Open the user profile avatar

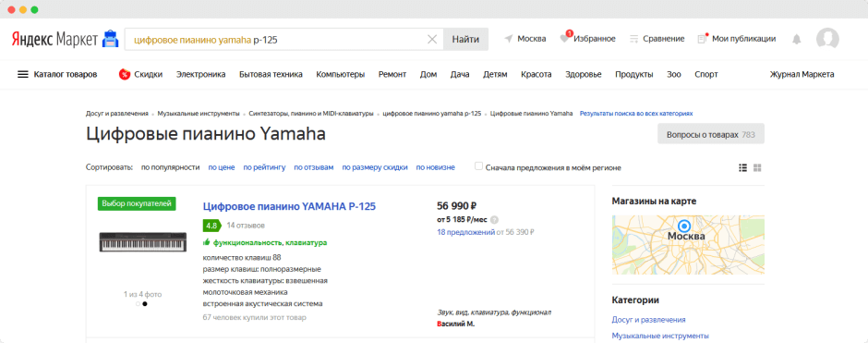coord(827,39)
